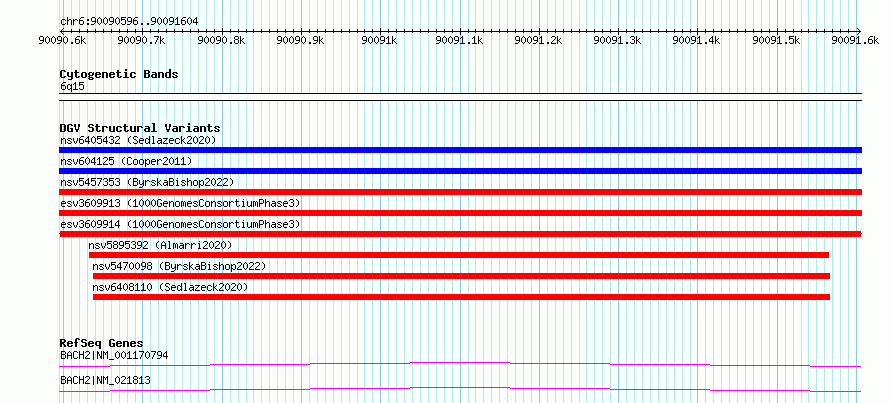Image resolution: width=890 pixels, height=403 pixels.
Task: Open the nsv6408110 (Sedlazeck2020) variant label
Action: [x=171, y=287]
